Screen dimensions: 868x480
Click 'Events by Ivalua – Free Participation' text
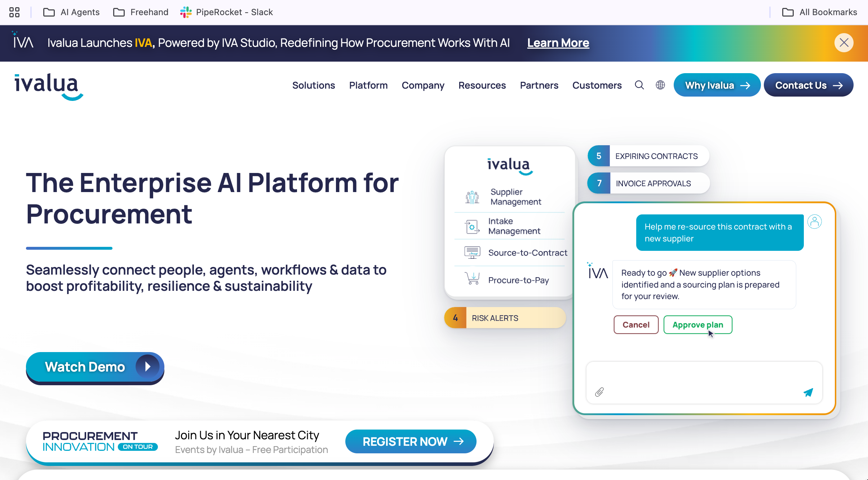pos(251,450)
